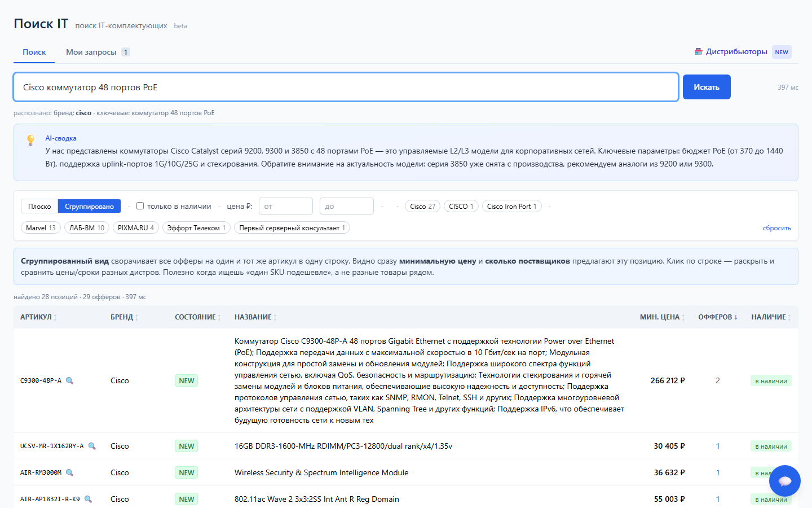Select the Сгруппировано view toggle
Image resolution: width=812 pixels, height=508 pixels.
(89, 207)
